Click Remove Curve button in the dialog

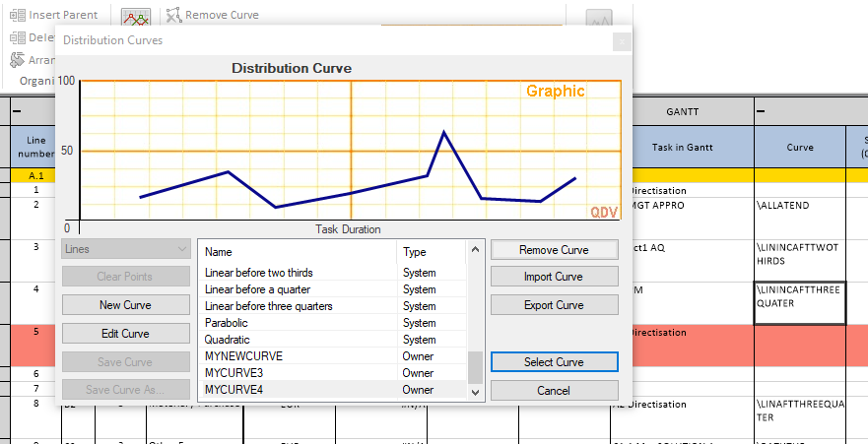tap(554, 250)
